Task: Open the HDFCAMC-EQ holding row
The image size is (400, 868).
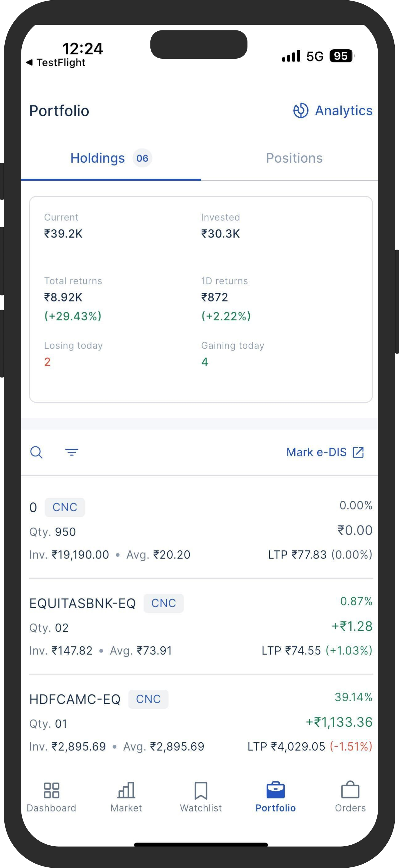Action: (201, 722)
